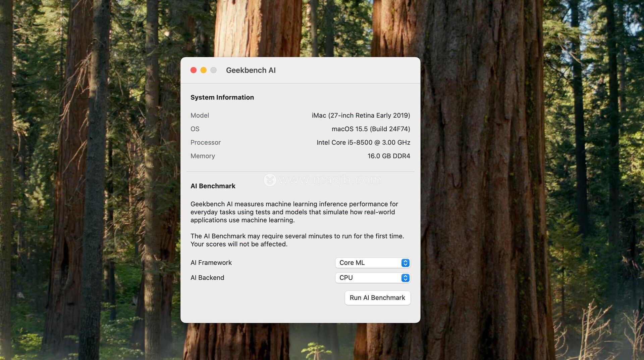Open the AI Framework dropdown showing Core ML
The width and height of the screenshot is (644, 360).
coord(373,263)
